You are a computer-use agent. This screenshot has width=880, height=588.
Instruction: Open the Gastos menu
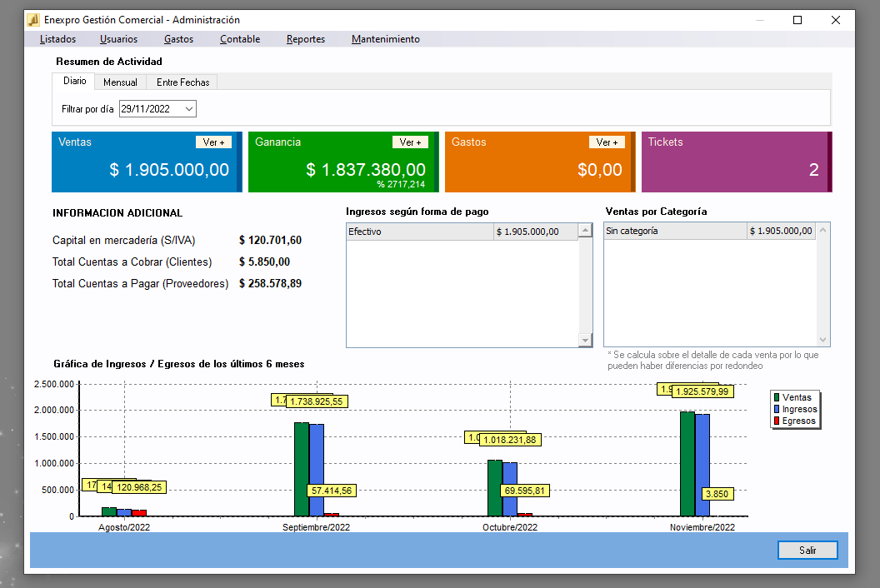click(178, 39)
